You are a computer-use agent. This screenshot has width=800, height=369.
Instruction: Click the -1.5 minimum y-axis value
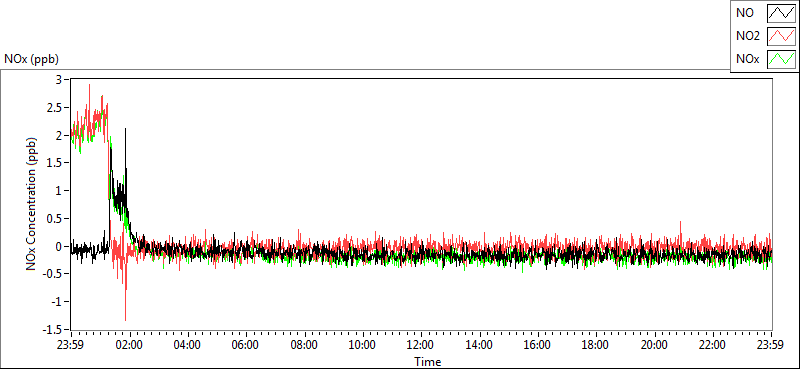coord(54,329)
